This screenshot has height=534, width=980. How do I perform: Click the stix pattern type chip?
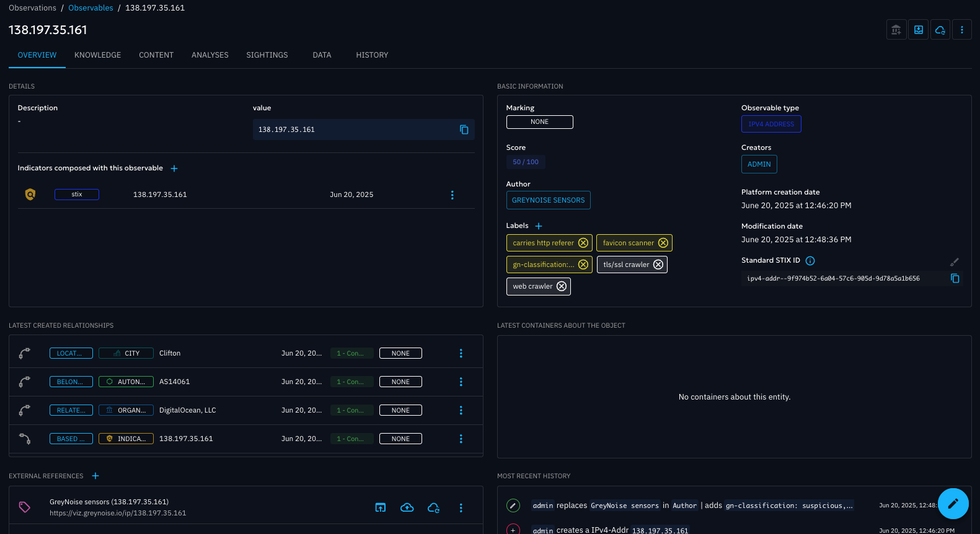pyautogui.click(x=77, y=195)
